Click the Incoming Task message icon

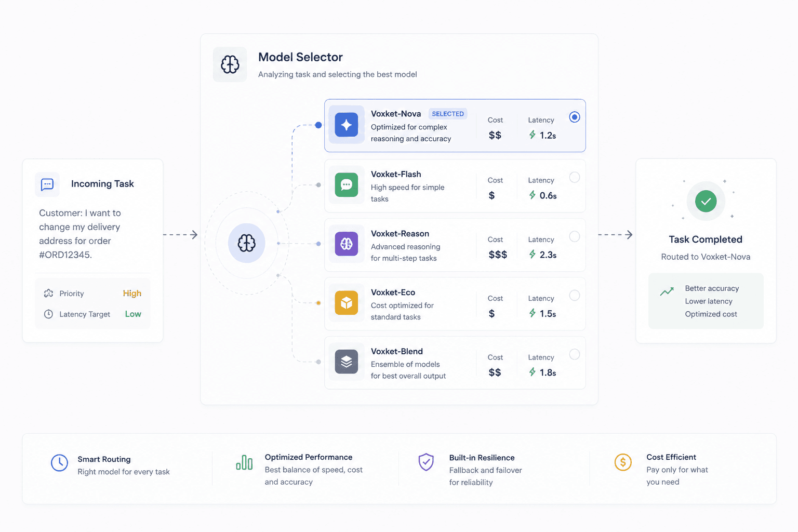[x=47, y=184]
